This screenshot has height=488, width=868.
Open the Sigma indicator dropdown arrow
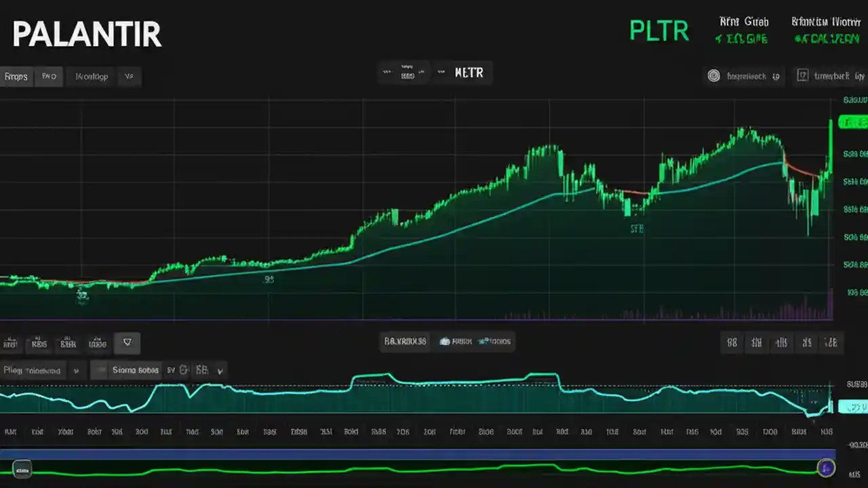[220, 370]
